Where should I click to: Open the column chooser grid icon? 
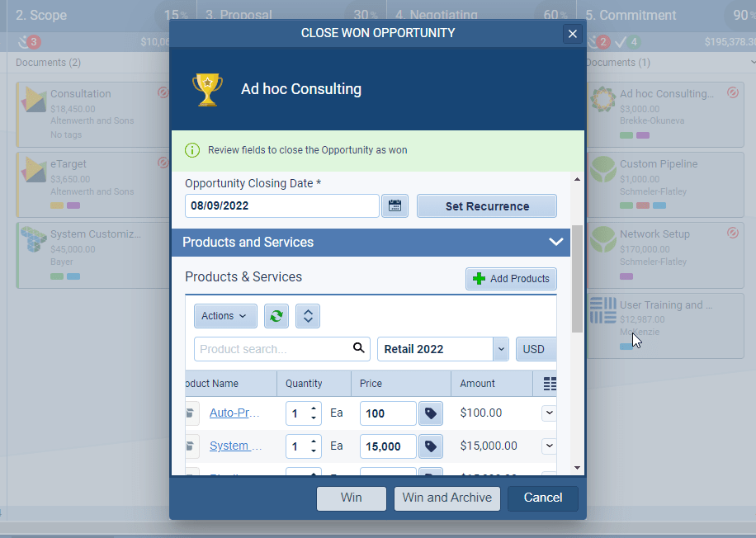550,384
